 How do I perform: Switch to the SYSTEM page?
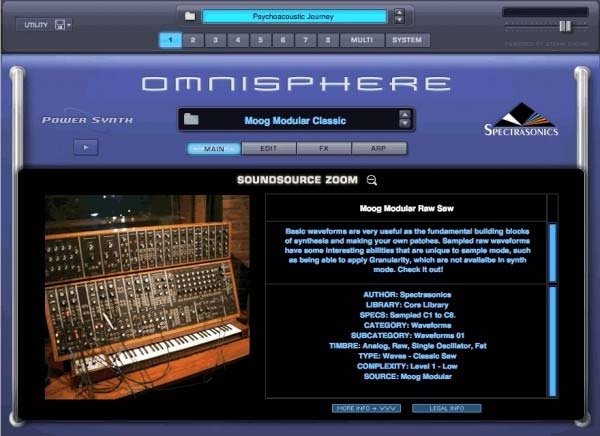point(407,40)
